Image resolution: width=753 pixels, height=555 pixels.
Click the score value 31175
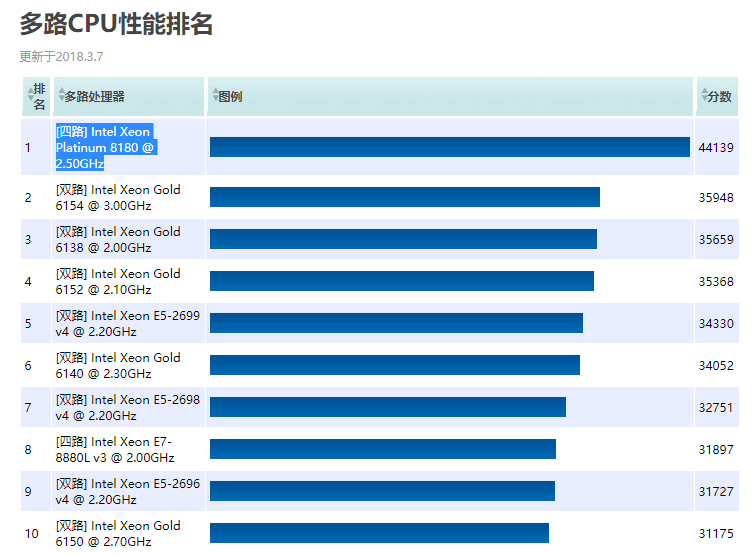pyautogui.click(x=716, y=533)
